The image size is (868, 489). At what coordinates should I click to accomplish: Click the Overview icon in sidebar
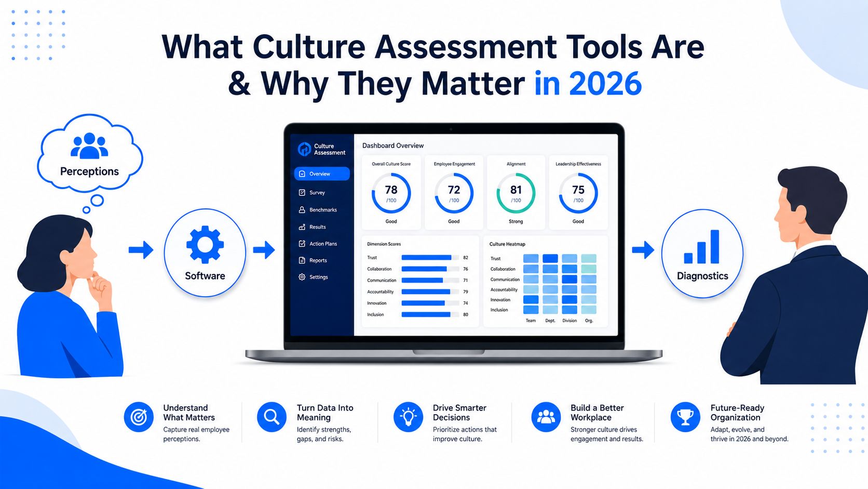click(x=302, y=174)
